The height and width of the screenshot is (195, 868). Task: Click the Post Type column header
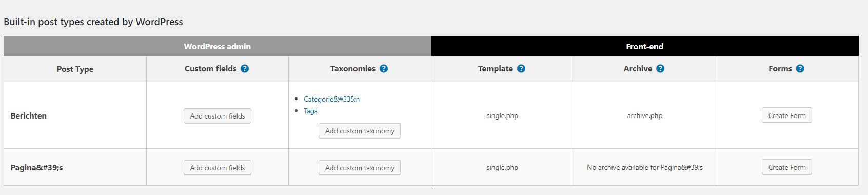(75, 69)
